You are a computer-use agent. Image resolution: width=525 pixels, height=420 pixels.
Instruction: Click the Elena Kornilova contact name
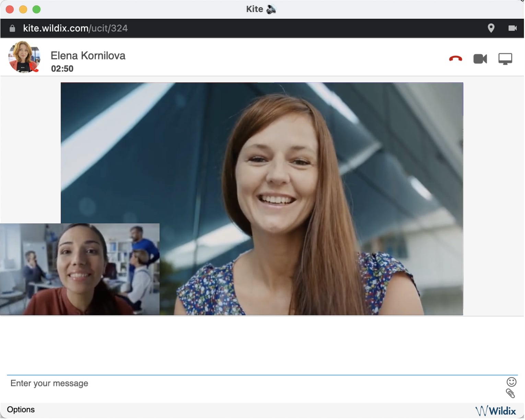(88, 56)
